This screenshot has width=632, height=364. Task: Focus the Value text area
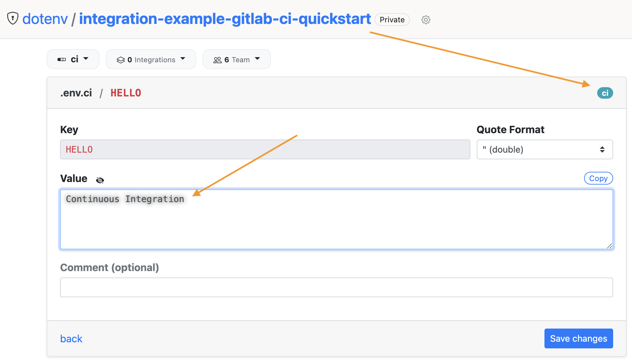(x=336, y=219)
